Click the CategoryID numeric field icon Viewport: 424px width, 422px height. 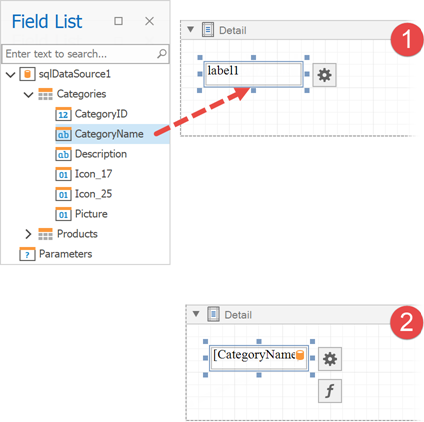pos(63,114)
